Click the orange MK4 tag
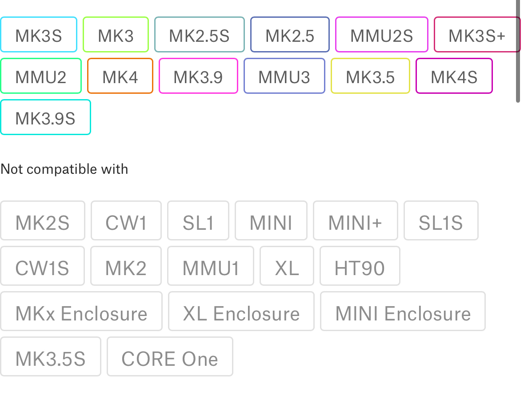This screenshot has width=524, height=420. pyautogui.click(x=120, y=76)
